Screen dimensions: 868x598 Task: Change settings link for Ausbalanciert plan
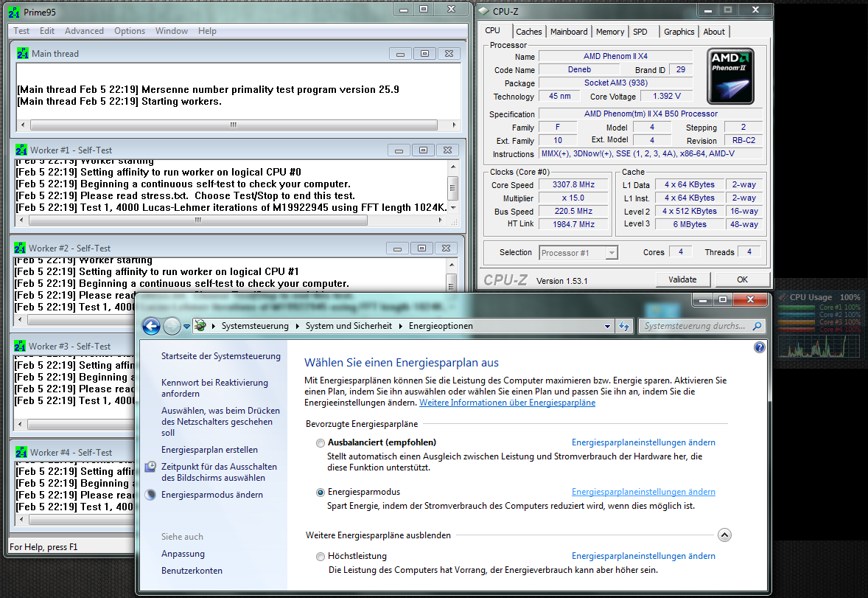643,442
